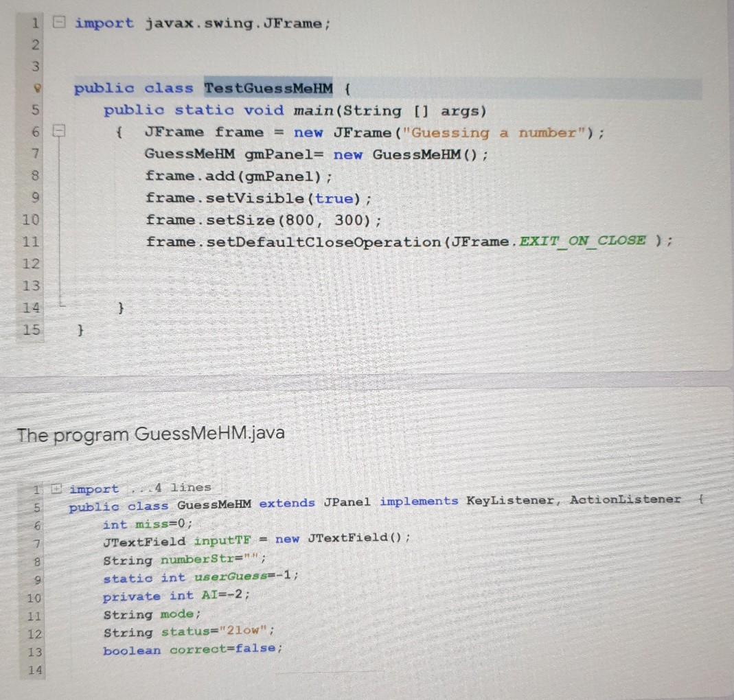This screenshot has width=734, height=700.
Task: Click the userGuess static variable
Action: [x=231, y=577]
